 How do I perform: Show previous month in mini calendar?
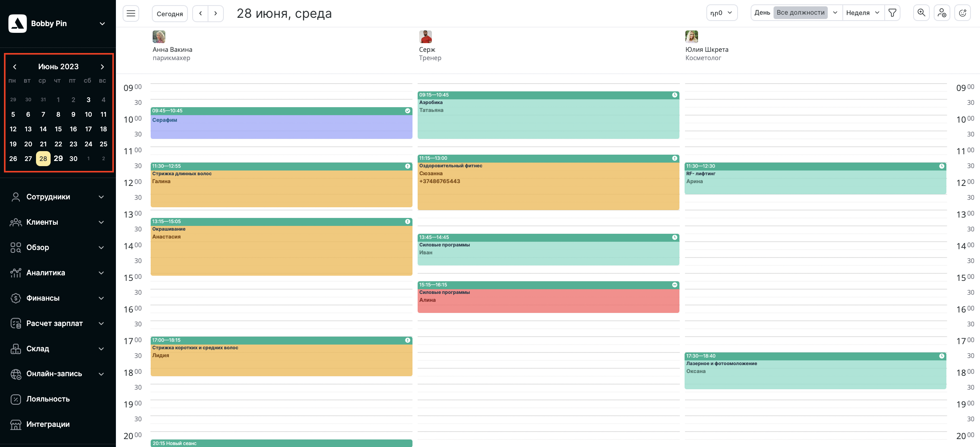15,66
